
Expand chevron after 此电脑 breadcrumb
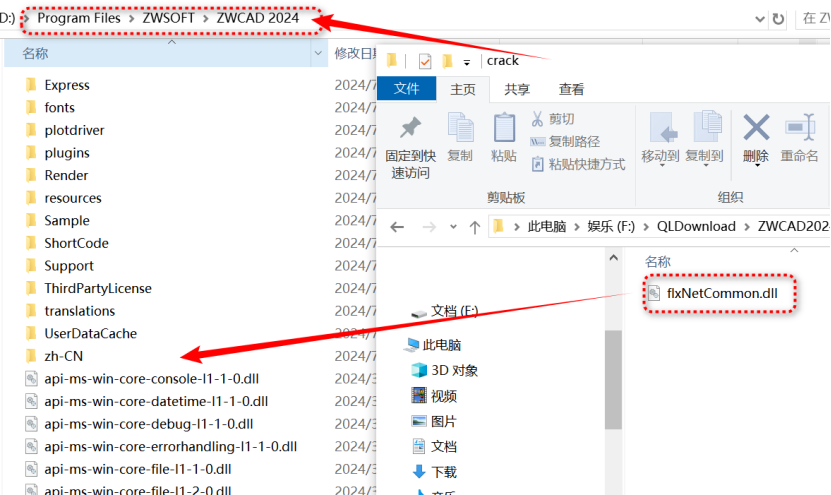click(577, 227)
